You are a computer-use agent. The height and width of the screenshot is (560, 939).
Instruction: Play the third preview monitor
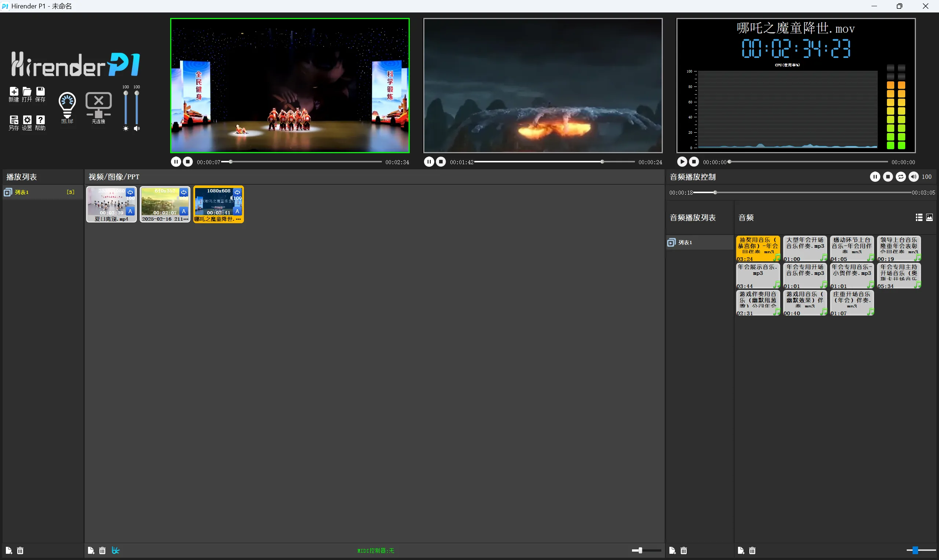click(x=682, y=162)
